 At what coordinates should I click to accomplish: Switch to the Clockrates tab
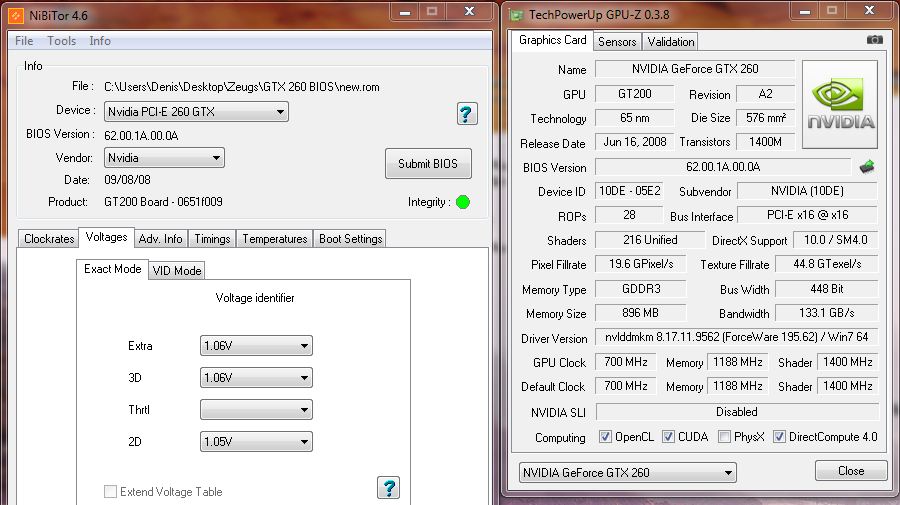click(49, 239)
